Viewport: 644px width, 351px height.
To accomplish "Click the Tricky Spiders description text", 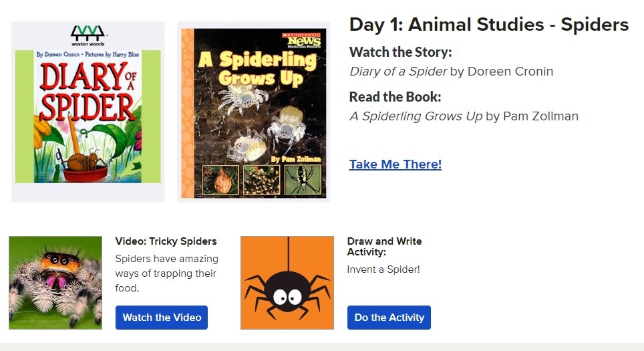I will (166, 273).
